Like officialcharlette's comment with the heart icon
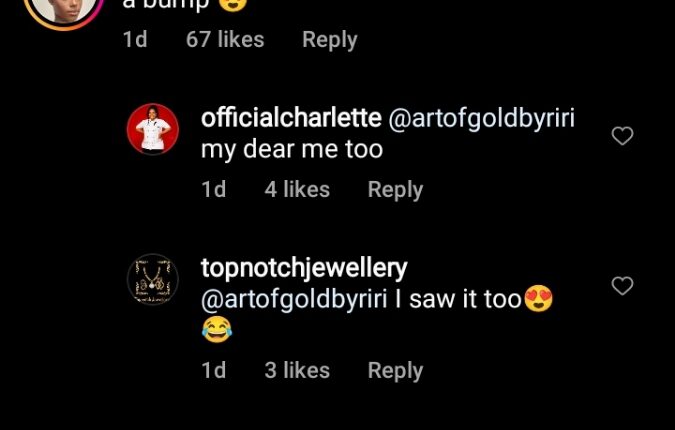 coord(622,136)
